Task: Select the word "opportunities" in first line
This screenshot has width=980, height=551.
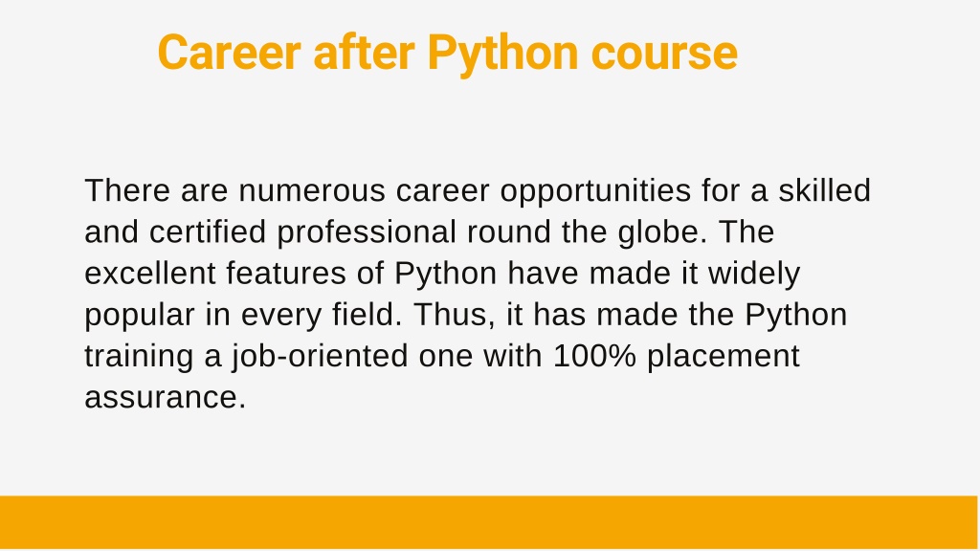Action: pyautogui.click(x=595, y=192)
